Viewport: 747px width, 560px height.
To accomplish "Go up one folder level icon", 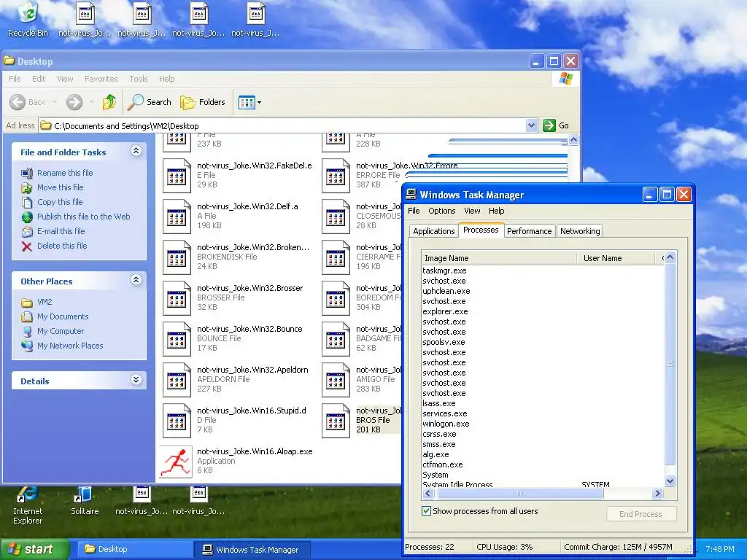I will (x=109, y=102).
